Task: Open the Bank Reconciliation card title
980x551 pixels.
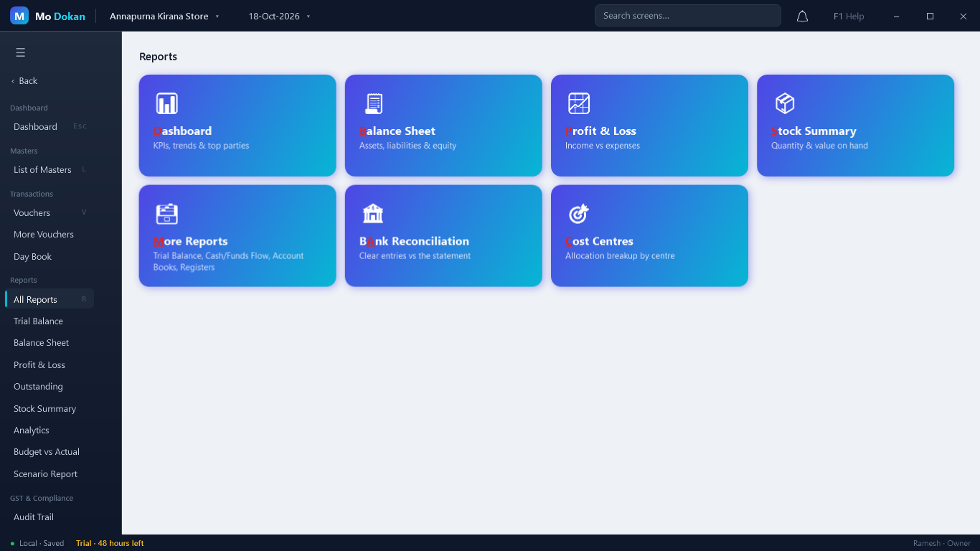Action: pos(414,242)
